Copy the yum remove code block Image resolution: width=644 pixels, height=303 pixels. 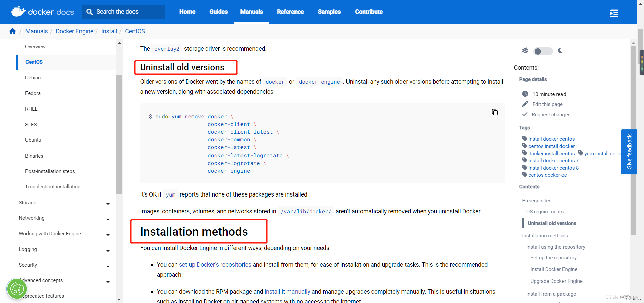coord(495,112)
